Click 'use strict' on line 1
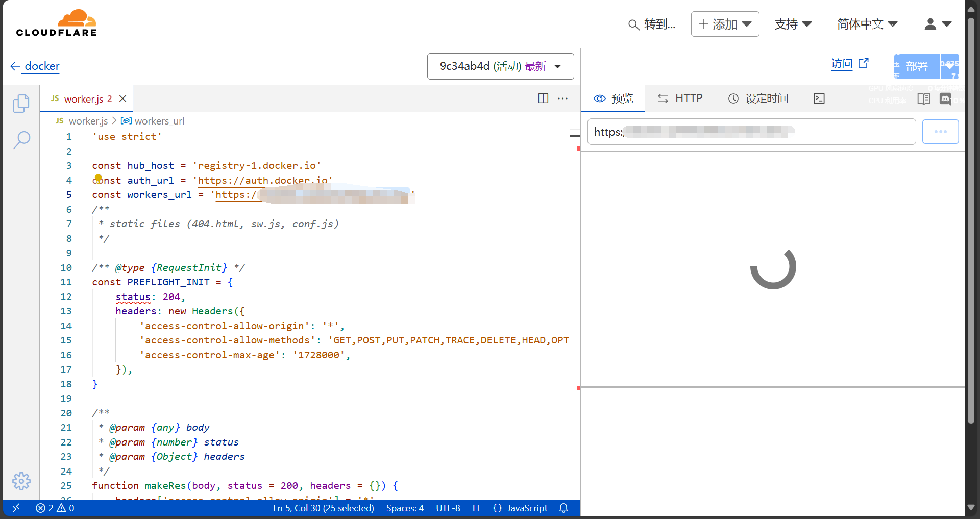 coord(127,137)
